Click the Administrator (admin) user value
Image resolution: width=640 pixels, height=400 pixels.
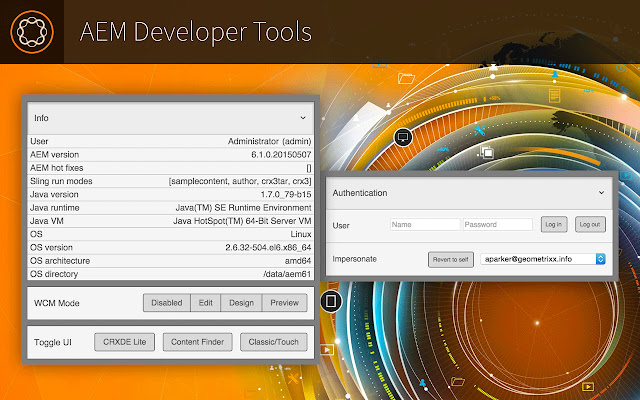click(269, 141)
